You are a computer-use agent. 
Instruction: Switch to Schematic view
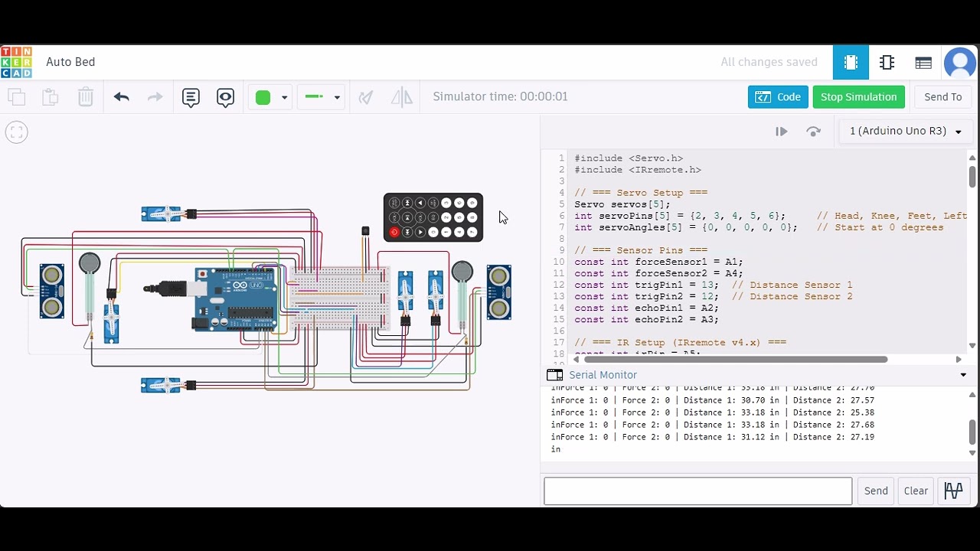(887, 63)
